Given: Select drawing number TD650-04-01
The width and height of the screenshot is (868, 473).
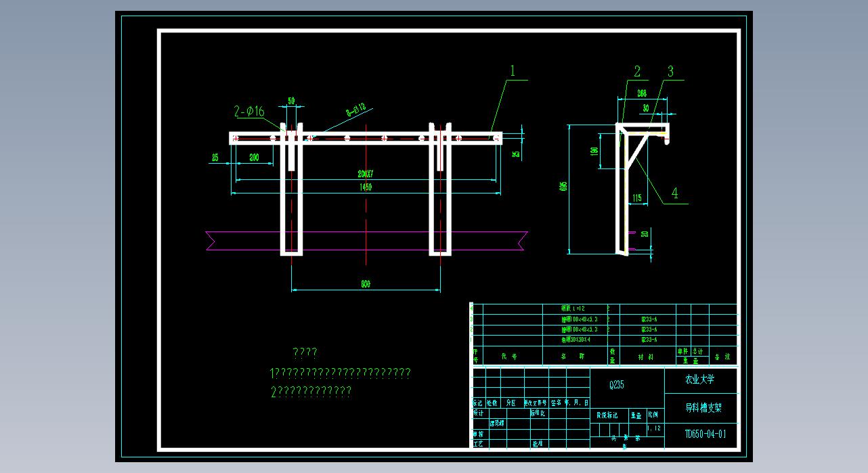Looking at the screenshot, I should click(705, 434).
